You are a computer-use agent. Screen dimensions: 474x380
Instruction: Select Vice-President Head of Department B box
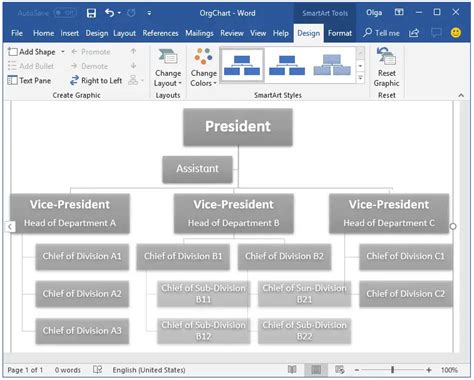coord(234,213)
